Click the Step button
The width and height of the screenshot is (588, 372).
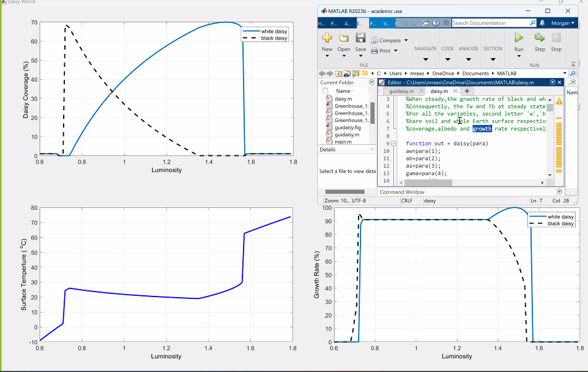click(x=540, y=38)
